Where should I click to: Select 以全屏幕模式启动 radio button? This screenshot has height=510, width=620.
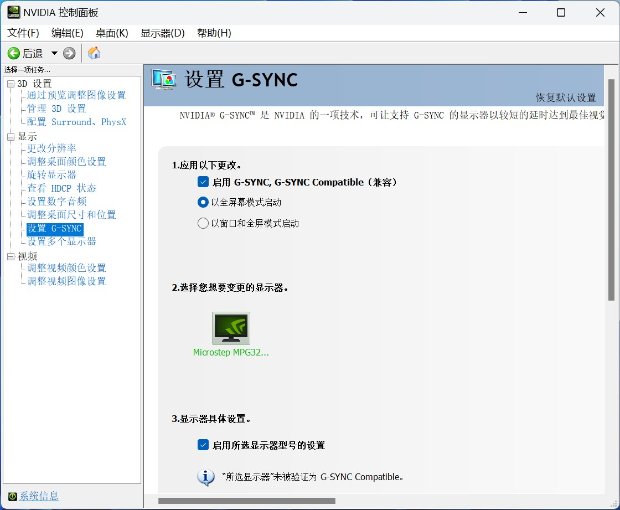tap(203, 202)
